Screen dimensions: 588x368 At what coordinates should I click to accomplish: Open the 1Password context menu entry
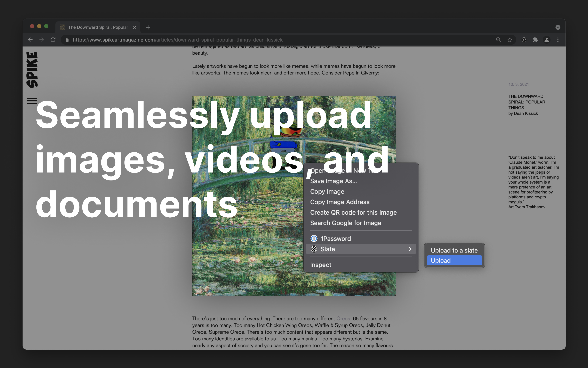point(361,239)
